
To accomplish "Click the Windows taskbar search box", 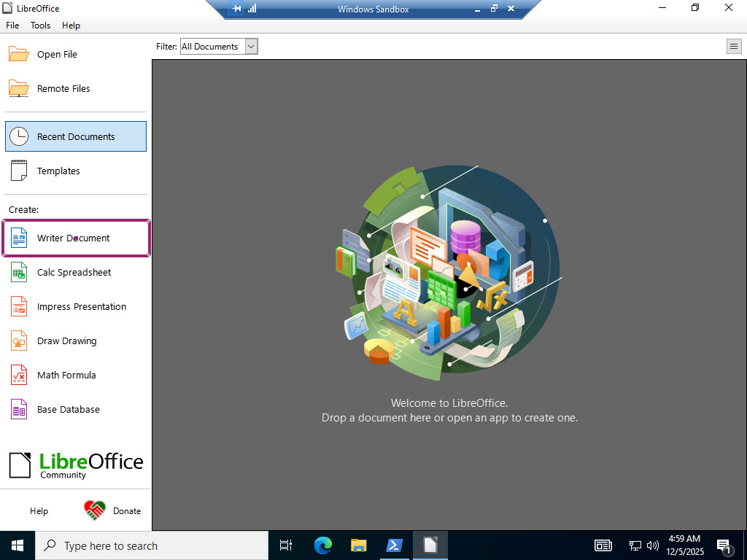I will point(152,545).
